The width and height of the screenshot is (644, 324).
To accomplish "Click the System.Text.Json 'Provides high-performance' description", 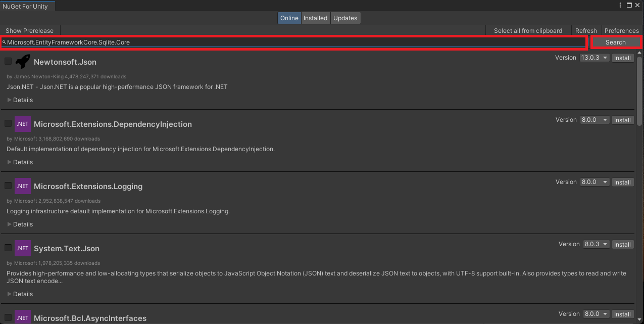I will click(316, 277).
